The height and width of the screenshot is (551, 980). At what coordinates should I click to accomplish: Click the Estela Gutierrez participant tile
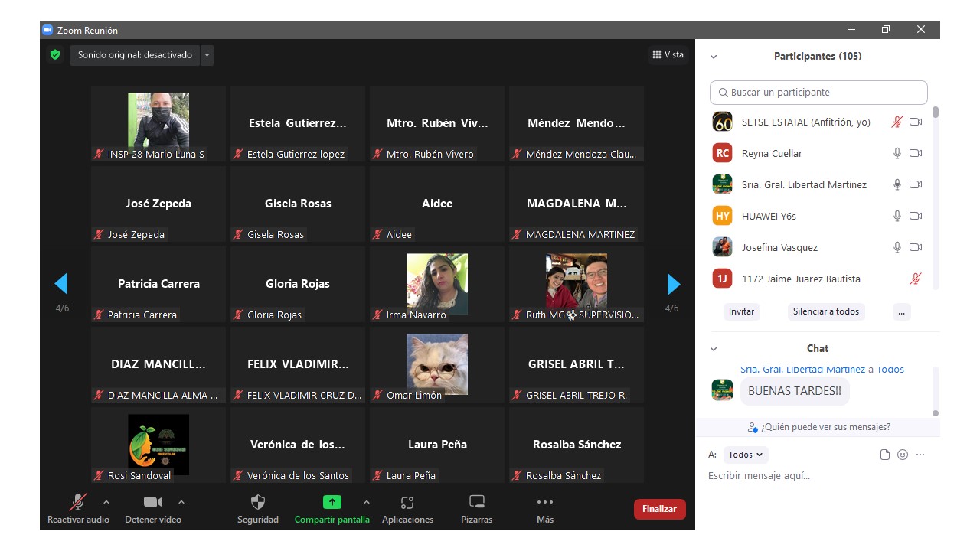click(x=298, y=123)
